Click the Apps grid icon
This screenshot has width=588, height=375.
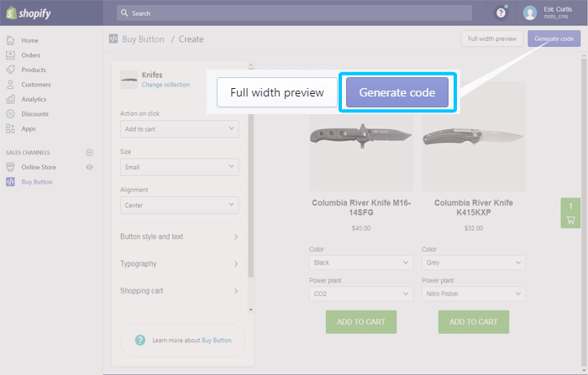tap(10, 128)
